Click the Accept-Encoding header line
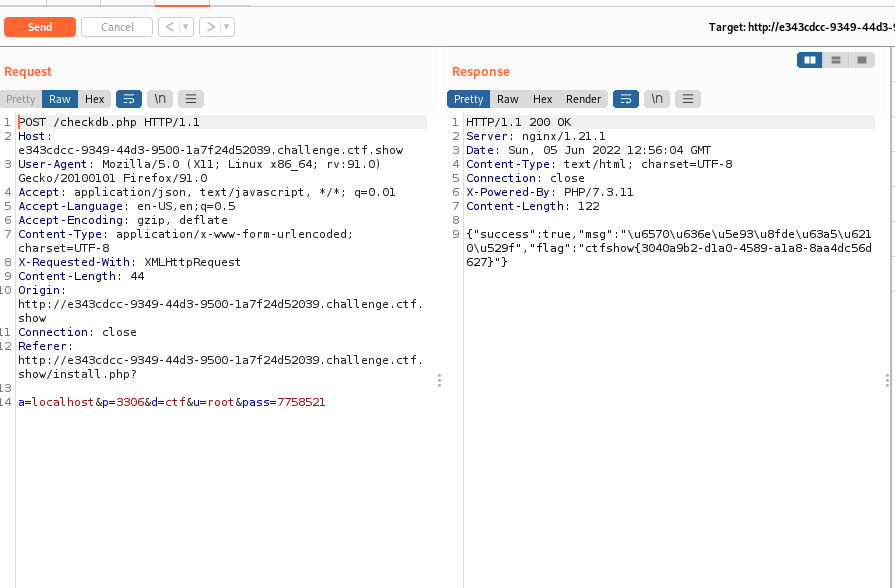 click(123, 220)
